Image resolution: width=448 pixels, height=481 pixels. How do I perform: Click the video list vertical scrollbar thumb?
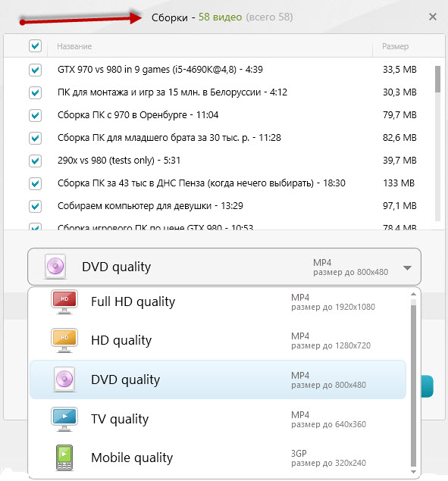click(438, 79)
